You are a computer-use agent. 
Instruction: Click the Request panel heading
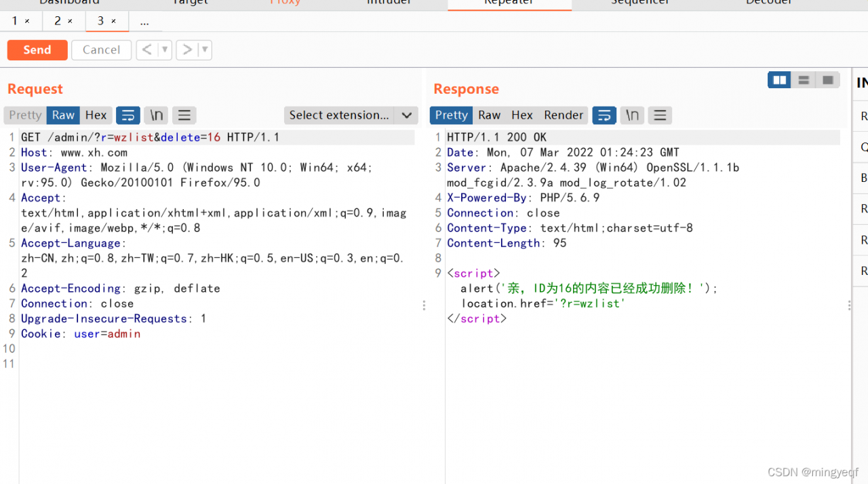click(35, 89)
